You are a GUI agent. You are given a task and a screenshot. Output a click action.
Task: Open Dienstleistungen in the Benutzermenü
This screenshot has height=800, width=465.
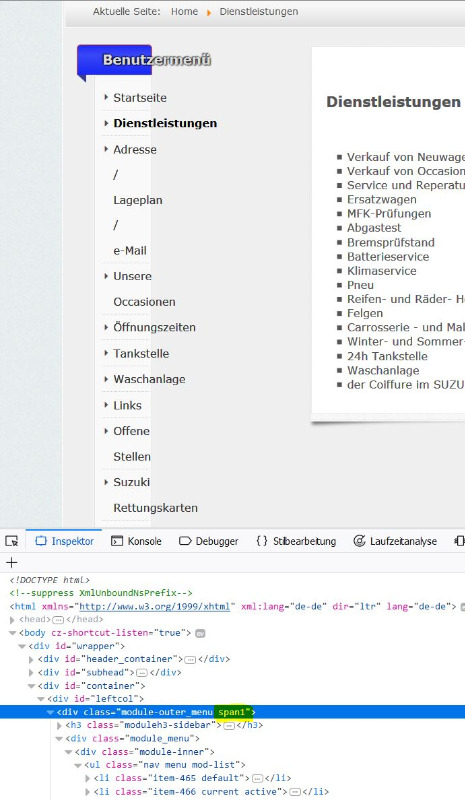tap(165, 123)
